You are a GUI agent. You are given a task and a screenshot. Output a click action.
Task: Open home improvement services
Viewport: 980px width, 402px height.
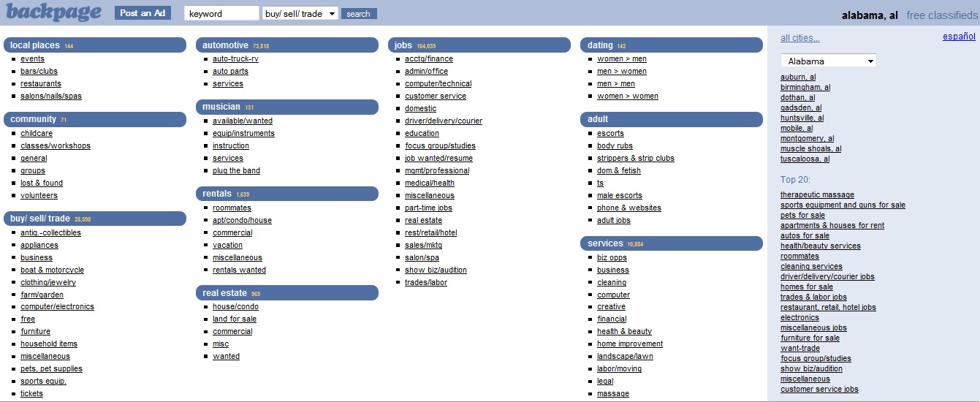click(630, 344)
